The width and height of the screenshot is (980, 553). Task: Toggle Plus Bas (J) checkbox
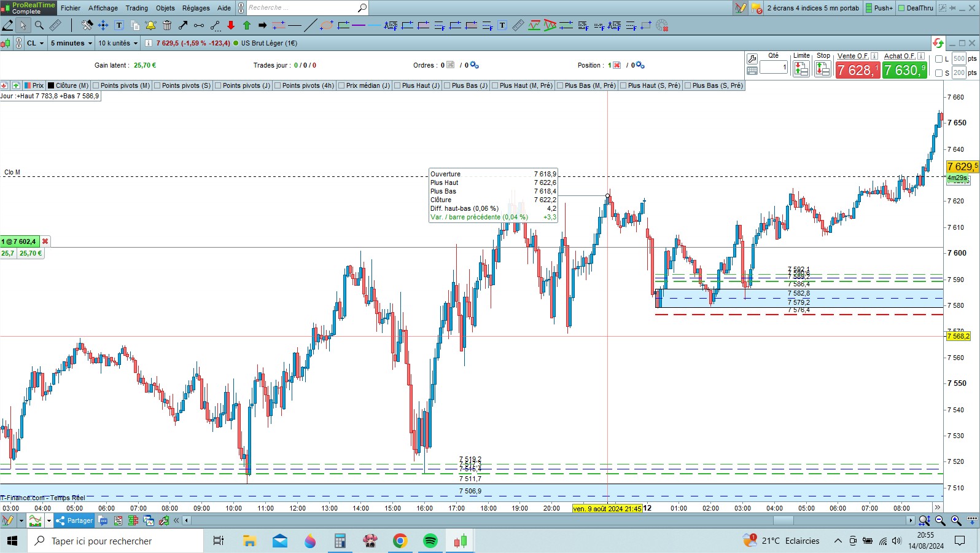tap(447, 85)
